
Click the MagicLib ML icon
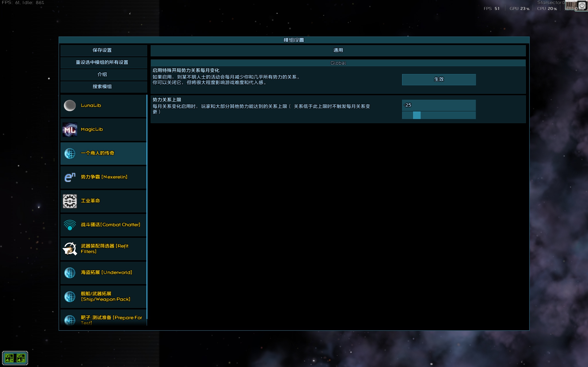click(x=70, y=130)
